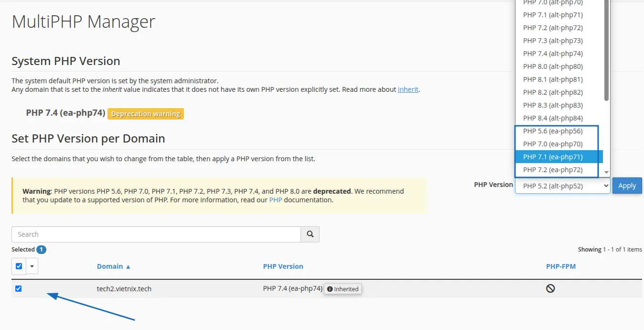644x330 pixels.
Task: Select PHP 8.4 (alt-php84) from the list
Action: click(x=552, y=118)
